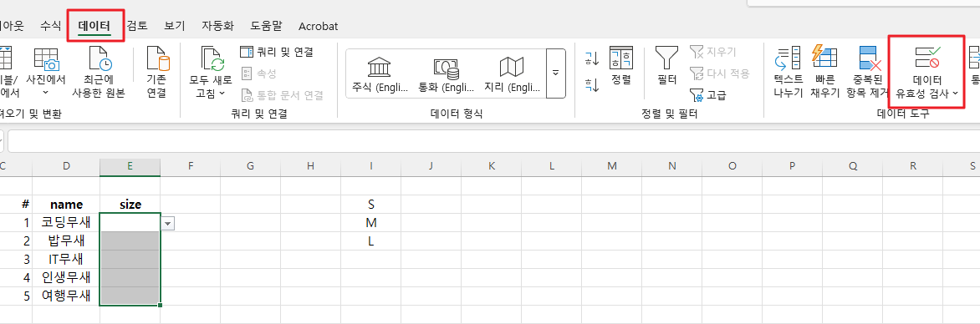Open the Acrobat tab
This screenshot has width=980, height=324.
click(318, 26)
